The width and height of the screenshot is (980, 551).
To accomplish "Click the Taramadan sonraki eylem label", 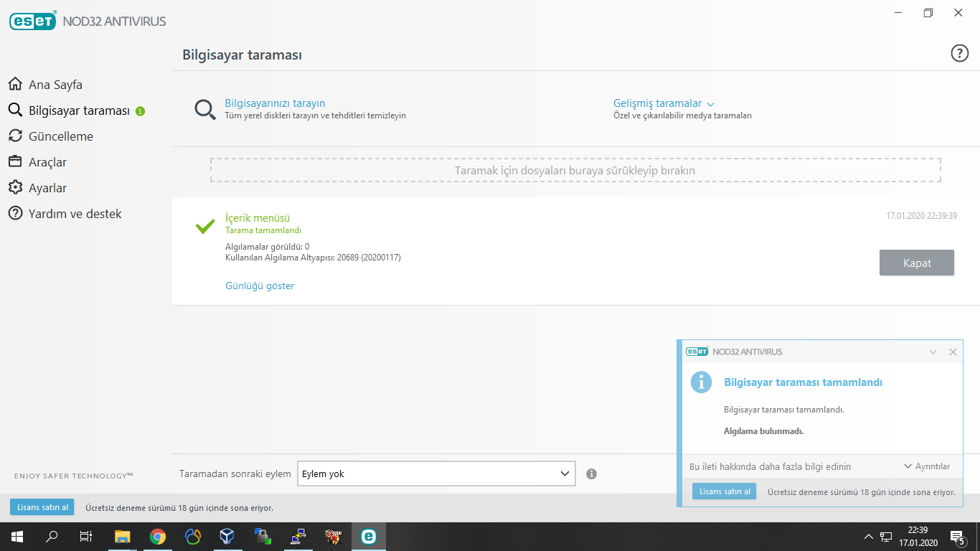I will tap(235, 474).
